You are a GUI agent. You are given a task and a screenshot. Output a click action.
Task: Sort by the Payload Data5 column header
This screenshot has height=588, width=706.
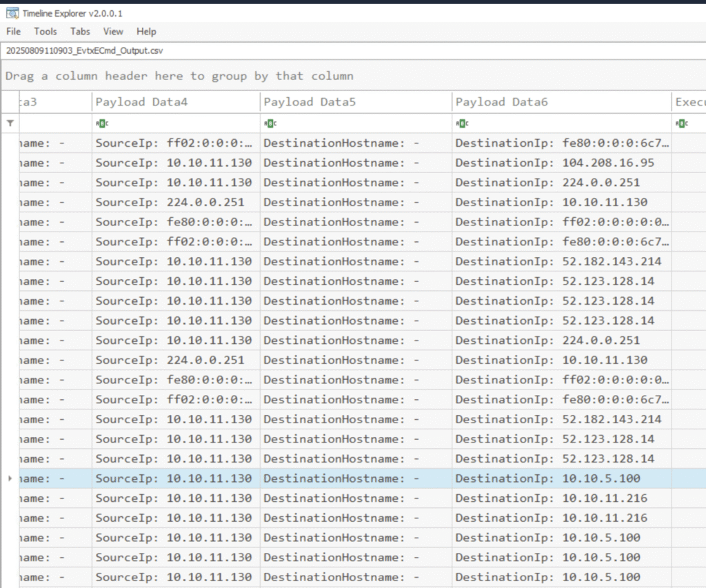[310, 102]
